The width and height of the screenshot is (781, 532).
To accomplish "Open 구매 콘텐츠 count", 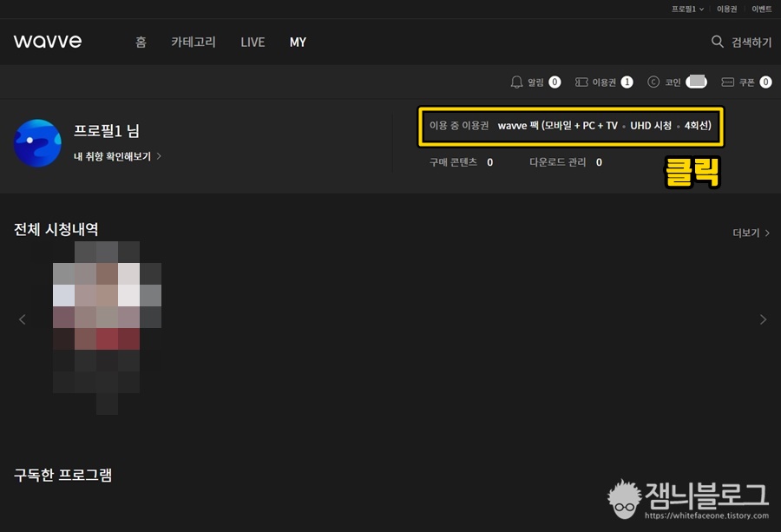I will click(x=462, y=162).
